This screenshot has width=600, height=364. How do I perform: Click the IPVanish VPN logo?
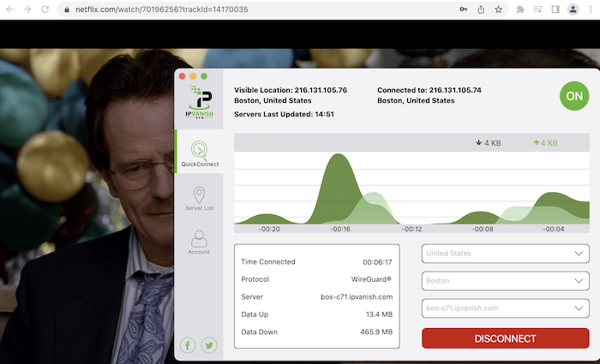click(200, 102)
